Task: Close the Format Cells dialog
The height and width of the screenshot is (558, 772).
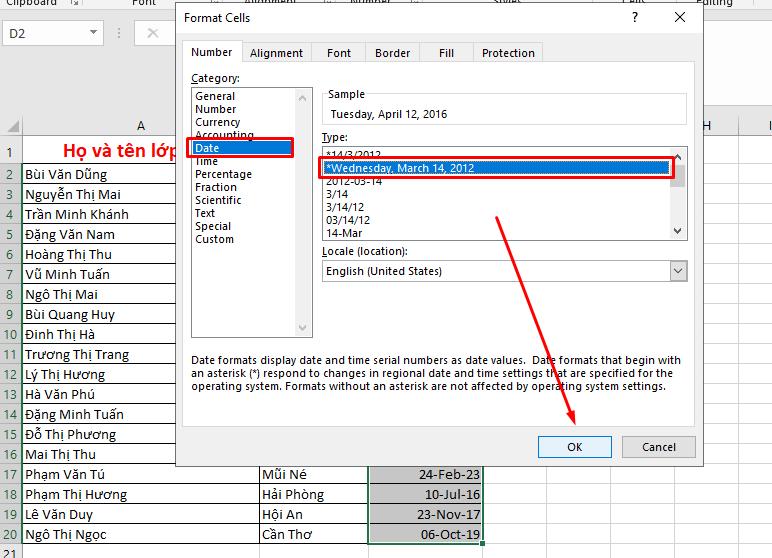Action: [x=680, y=18]
